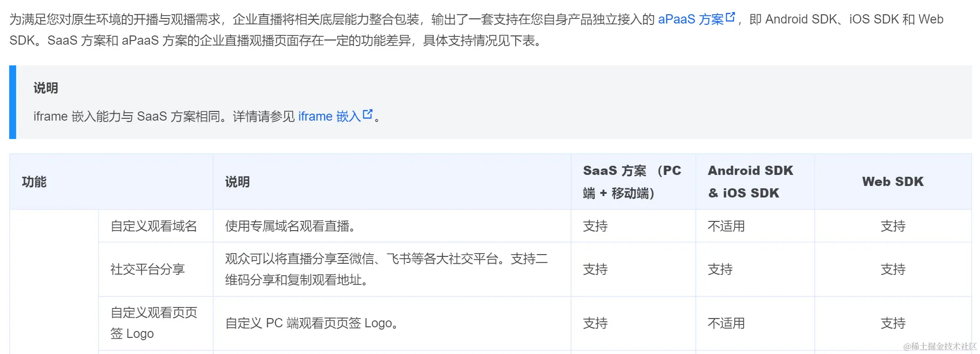Click the 说明 note box heading

(x=46, y=88)
